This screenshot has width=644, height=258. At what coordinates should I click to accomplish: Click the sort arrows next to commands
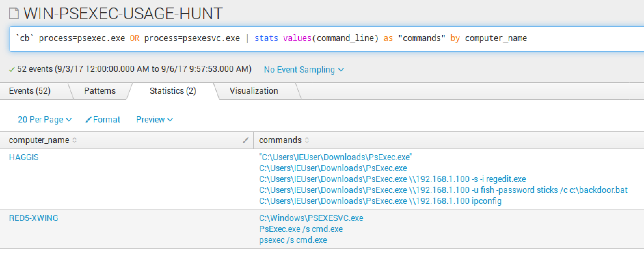[x=307, y=140]
